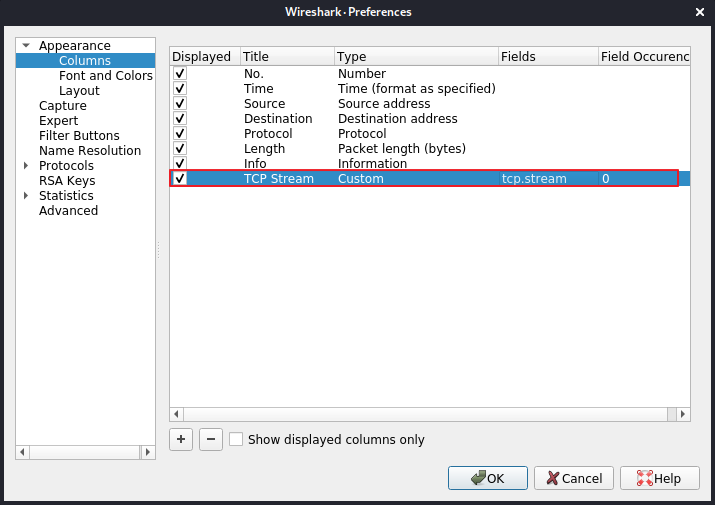This screenshot has width=715, height=505.
Task: Open Expert preferences
Action: 58,120
